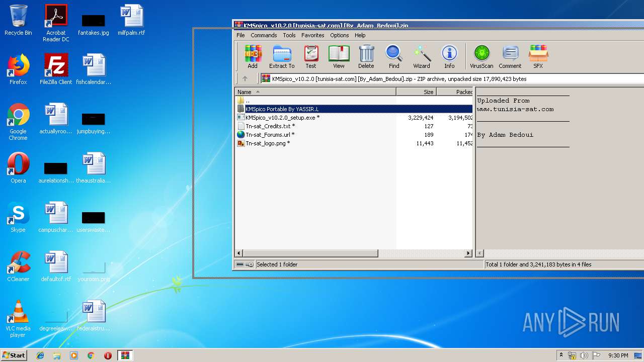Select Tn-sat_Forums.url file
The height and width of the screenshot is (362, 644).
coord(354,135)
